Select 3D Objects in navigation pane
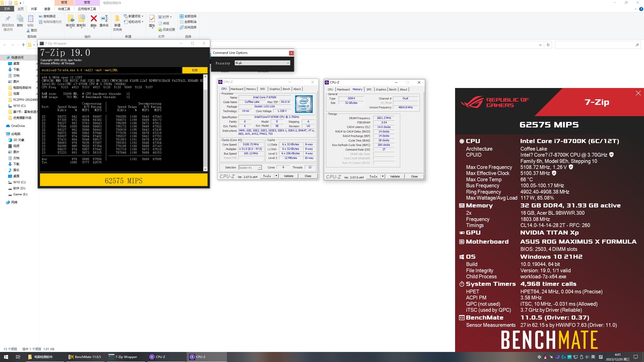The image size is (644, 362). [19, 140]
